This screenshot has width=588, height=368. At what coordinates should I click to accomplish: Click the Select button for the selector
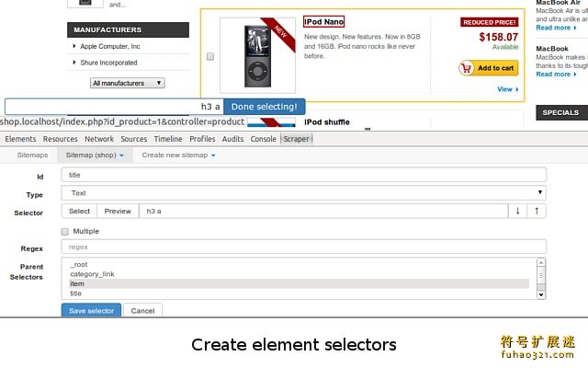79,211
